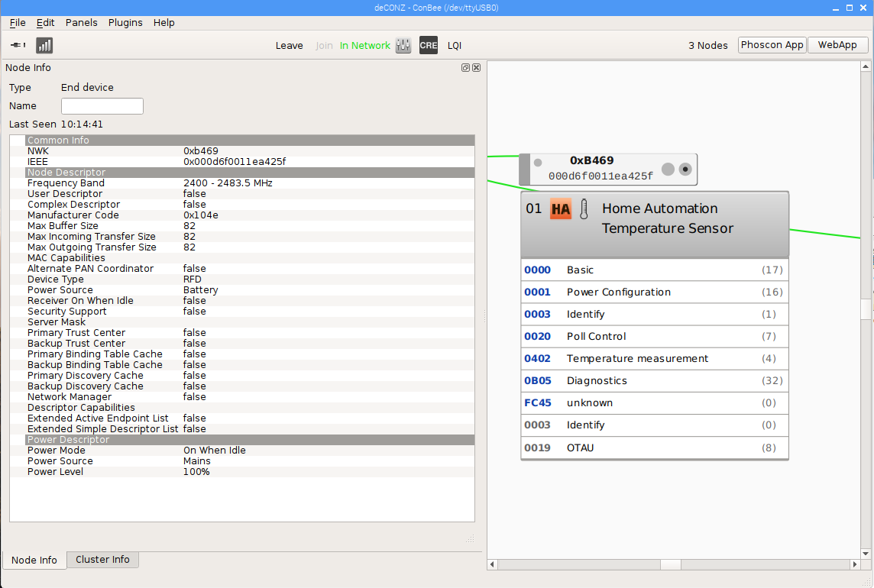874x588 pixels.
Task: Select the Node Descriptor section header
Action: pos(251,173)
